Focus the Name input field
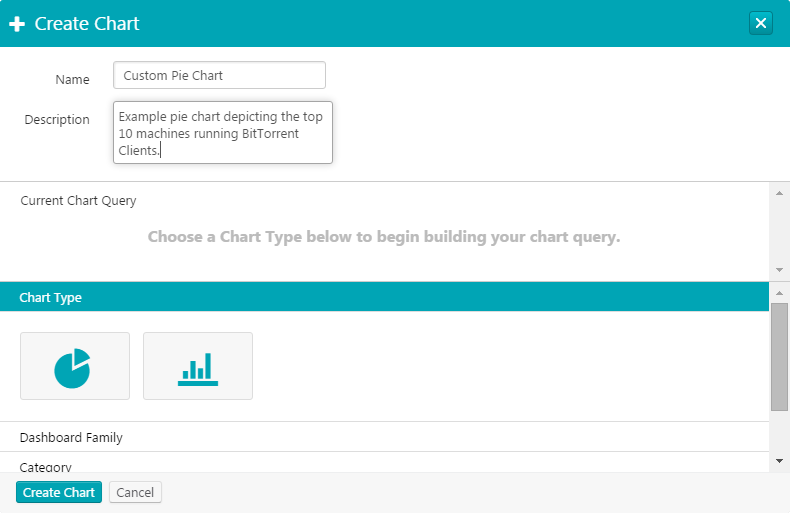This screenshot has width=790, height=513. point(219,76)
